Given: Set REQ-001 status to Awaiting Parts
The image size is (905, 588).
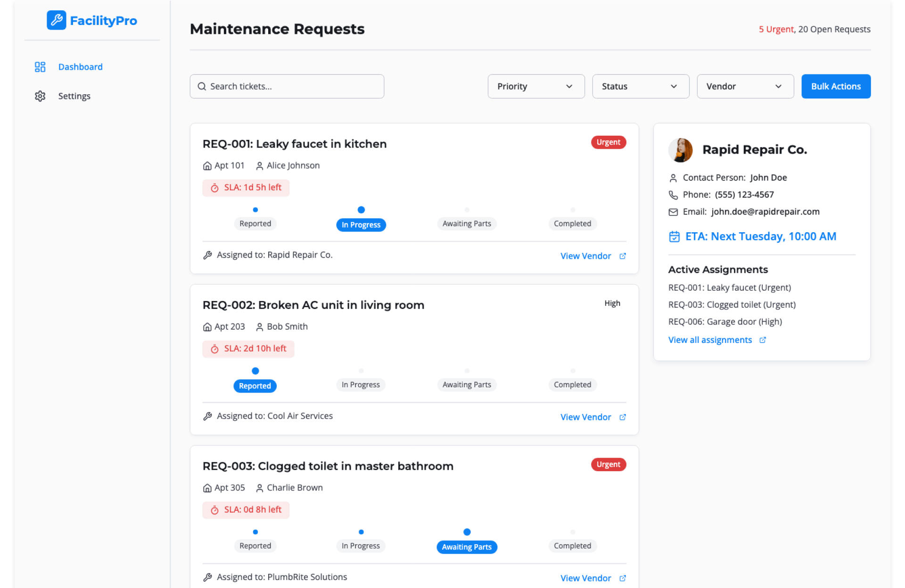Looking at the screenshot, I should coord(466,223).
